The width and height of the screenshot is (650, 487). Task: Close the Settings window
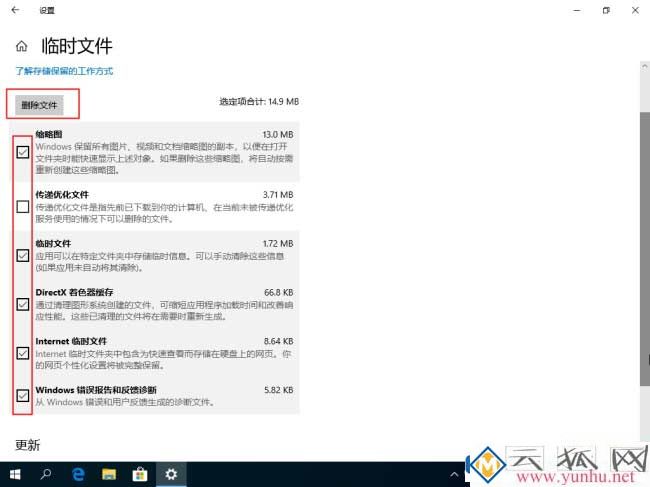pos(635,10)
